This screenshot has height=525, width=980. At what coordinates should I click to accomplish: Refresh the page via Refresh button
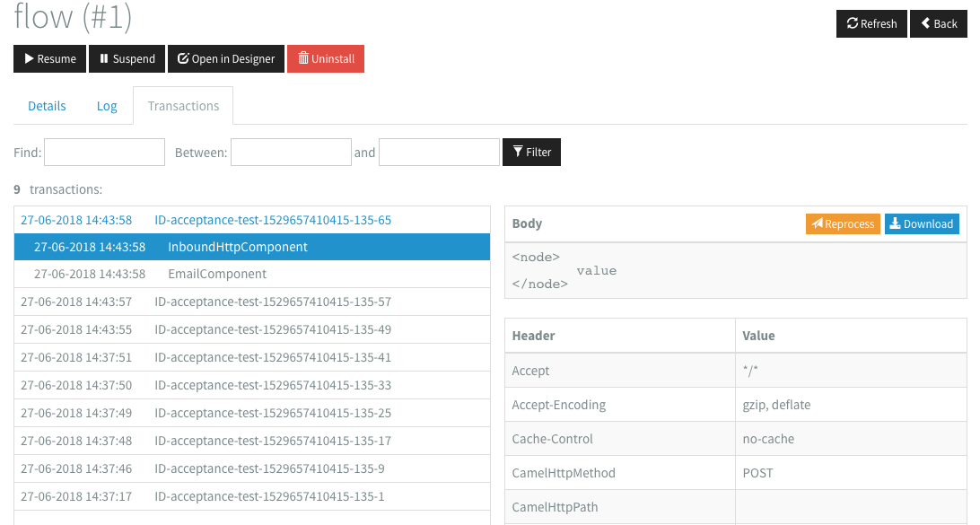(x=871, y=23)
